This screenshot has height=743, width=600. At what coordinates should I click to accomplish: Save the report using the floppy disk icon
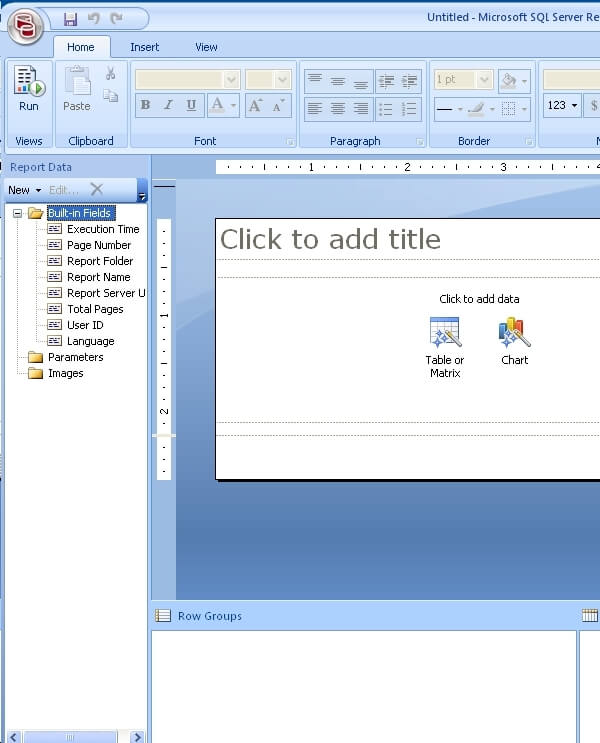tap(71, 19)
